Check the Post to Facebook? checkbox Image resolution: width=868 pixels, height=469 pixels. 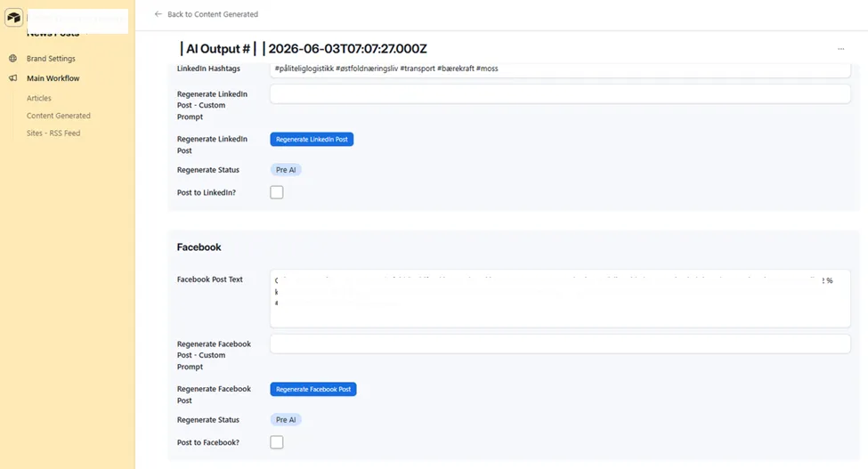[277, 442]
